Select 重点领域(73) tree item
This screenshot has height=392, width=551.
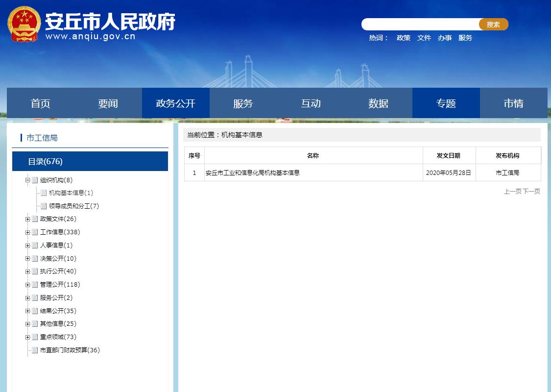pos(58,337)
